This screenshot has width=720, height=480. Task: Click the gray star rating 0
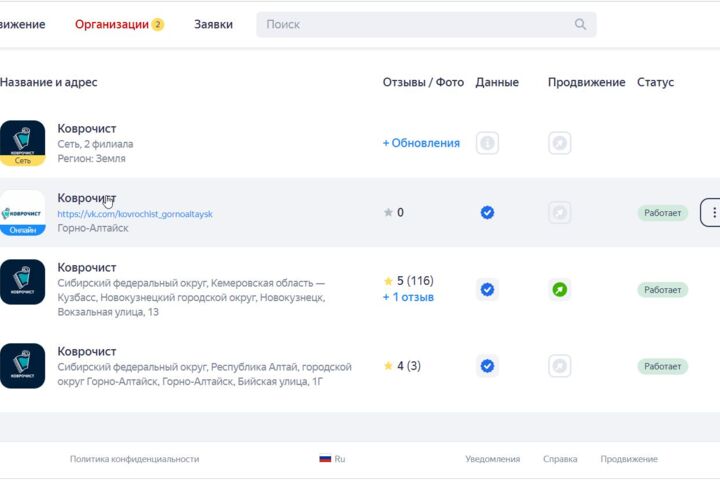394,212
